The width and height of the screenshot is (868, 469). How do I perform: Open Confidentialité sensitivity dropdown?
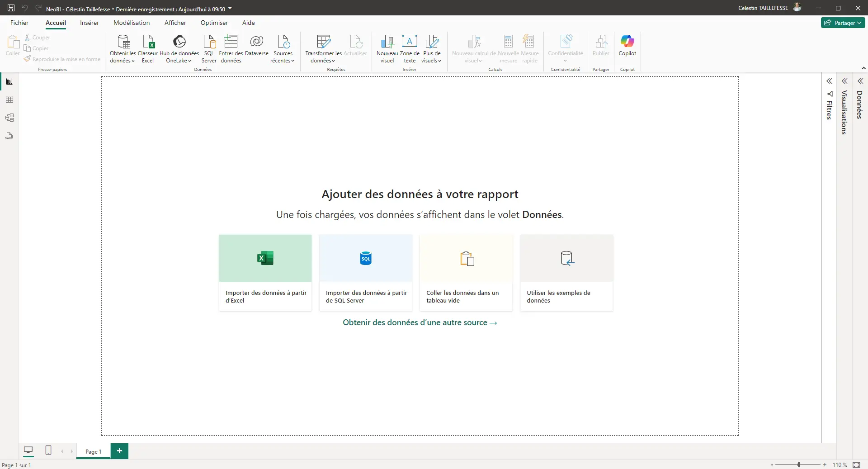(x=566, y=49)
